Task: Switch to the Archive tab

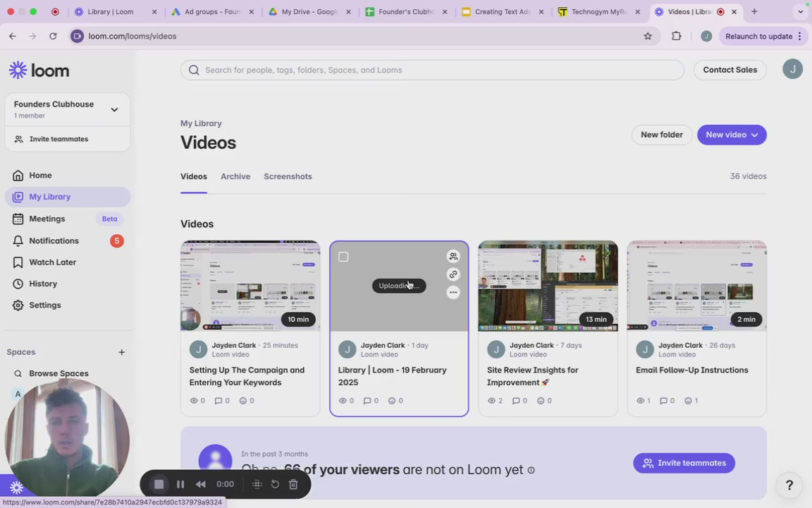Action: tap(235, 176)
